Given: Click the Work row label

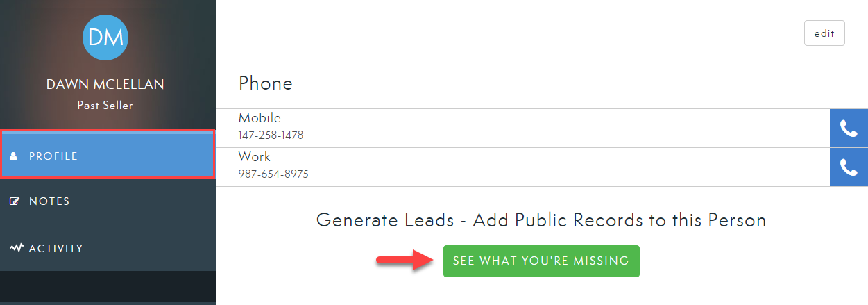Looking at the screenshot, I should [254, 157].
